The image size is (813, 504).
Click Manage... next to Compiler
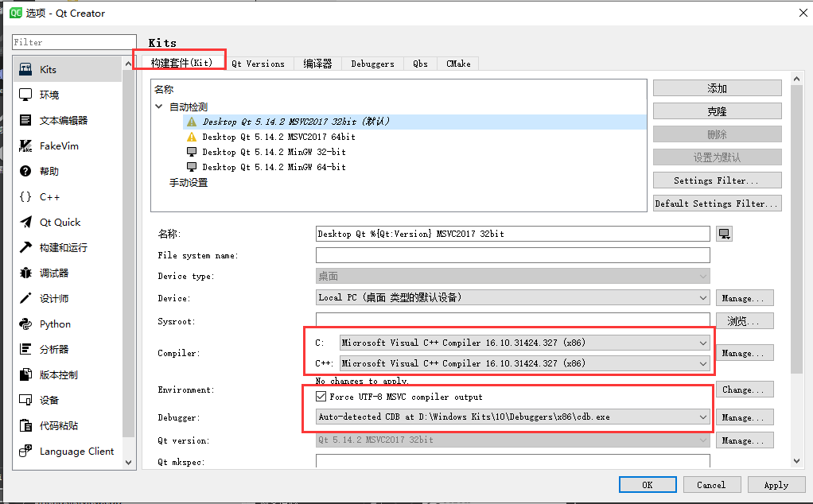coord(745,353)
